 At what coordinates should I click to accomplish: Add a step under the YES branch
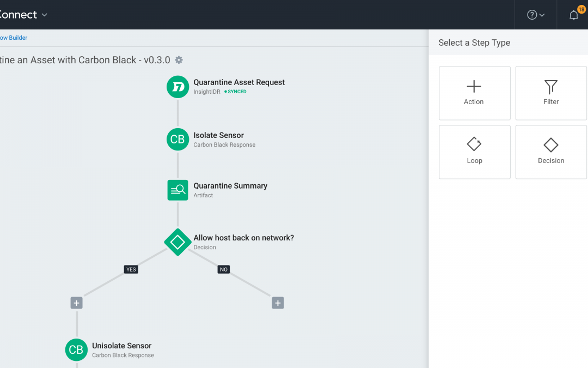(77, 303)
